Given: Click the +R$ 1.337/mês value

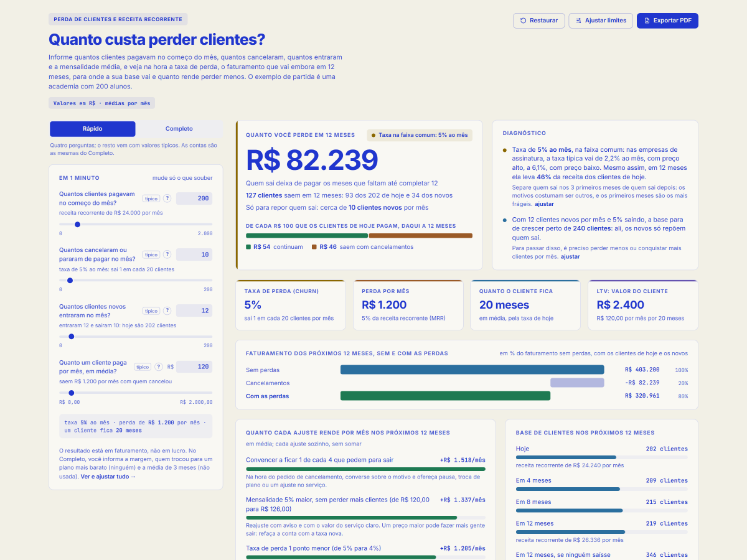Looking at the screenshot, I should point(463,500).
